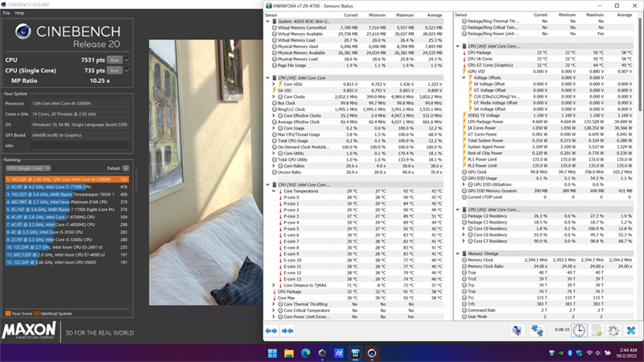Image resolution: width=644 pixels, height=362 pixels.
Task: Open Armoury Crate taskbar icon
Action: [x=322, y=353]
